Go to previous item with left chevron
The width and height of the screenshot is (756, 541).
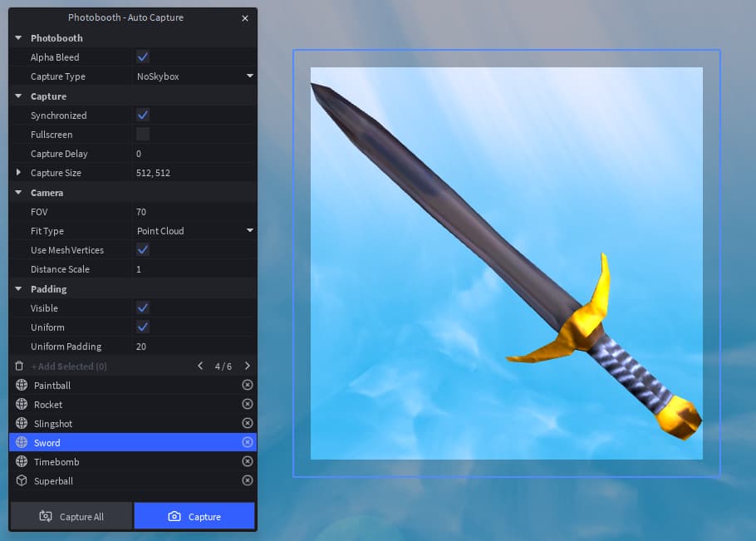(200, 366)
